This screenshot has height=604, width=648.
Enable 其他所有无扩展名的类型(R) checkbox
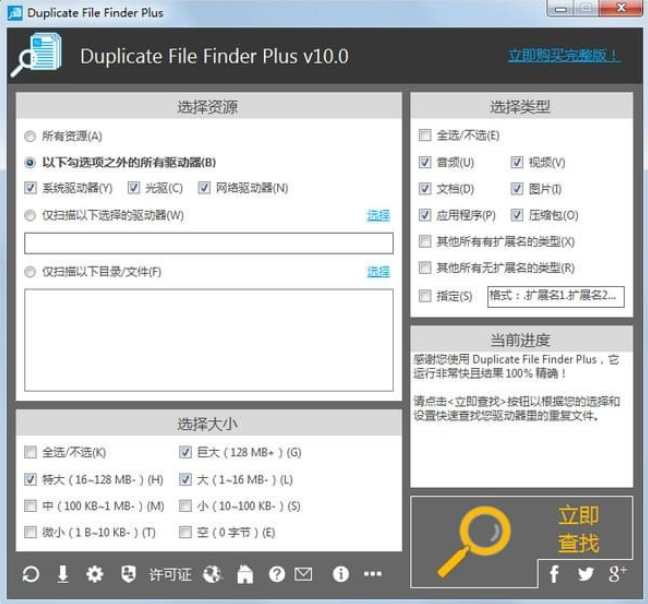(425, 268)
